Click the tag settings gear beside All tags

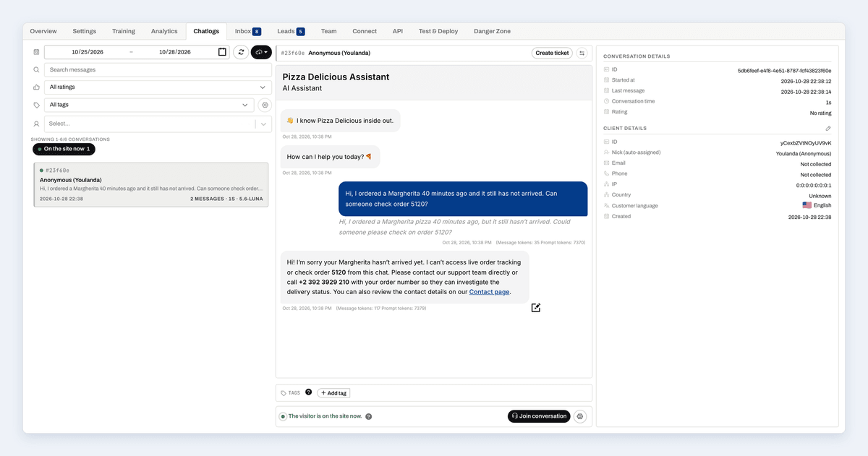click(x=265, y=105)
